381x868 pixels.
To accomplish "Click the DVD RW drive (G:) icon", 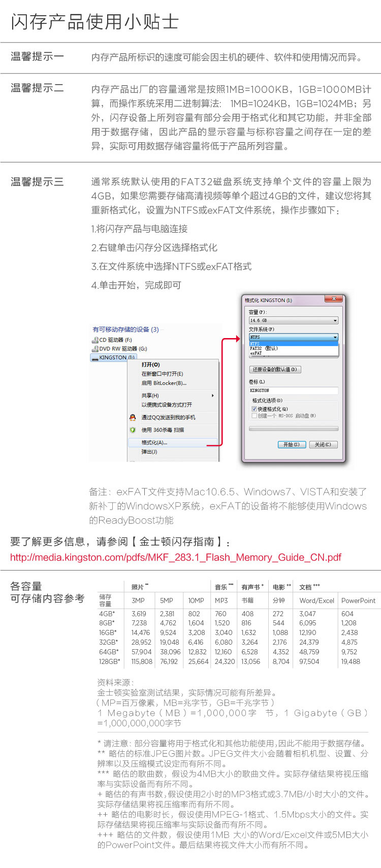I will [x=95, y=349].
